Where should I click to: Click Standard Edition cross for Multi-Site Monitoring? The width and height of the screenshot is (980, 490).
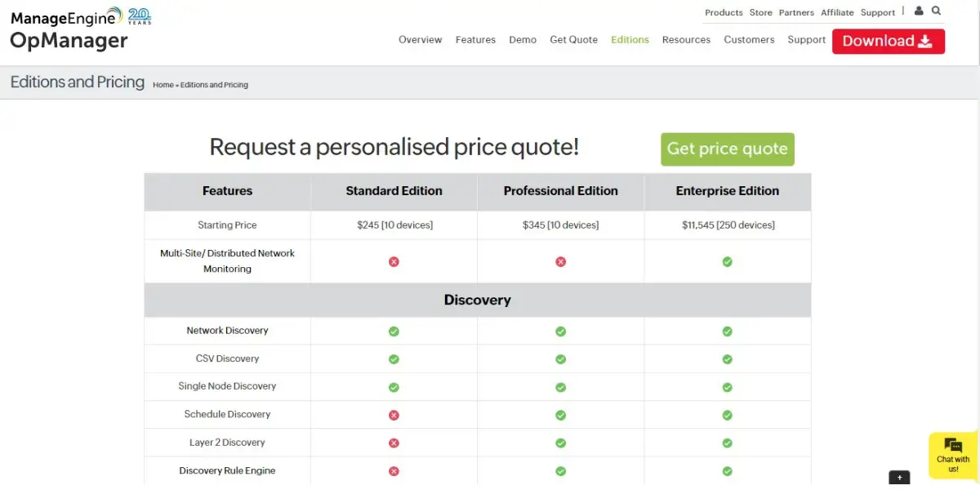394,261
